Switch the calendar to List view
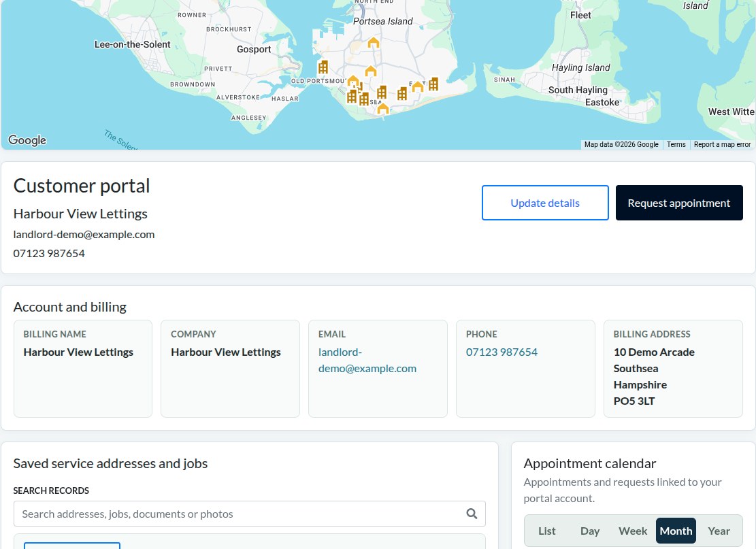Screen dimensions: 756x549 (546, 531)
